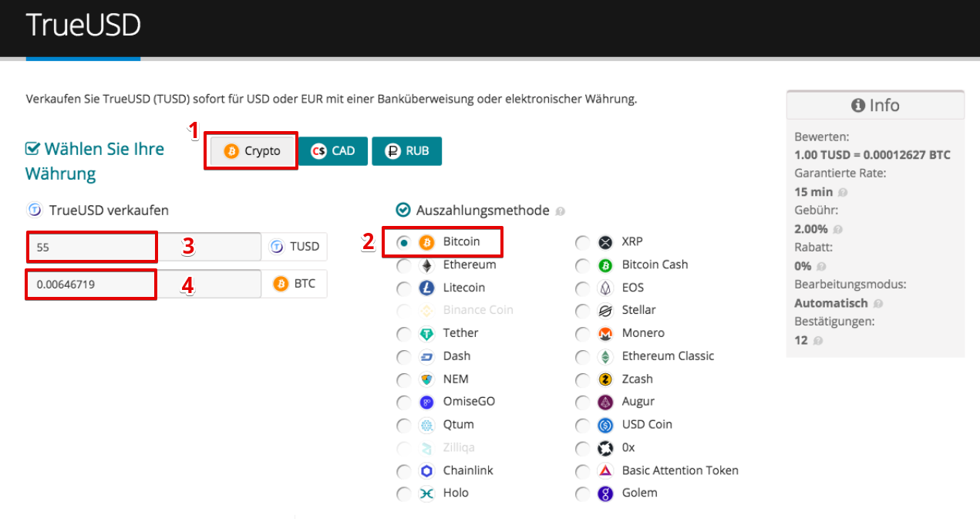Select the Bitcoin Cash radio button
The width and height of the screenshot is (980, 519).
click(583, 265)
